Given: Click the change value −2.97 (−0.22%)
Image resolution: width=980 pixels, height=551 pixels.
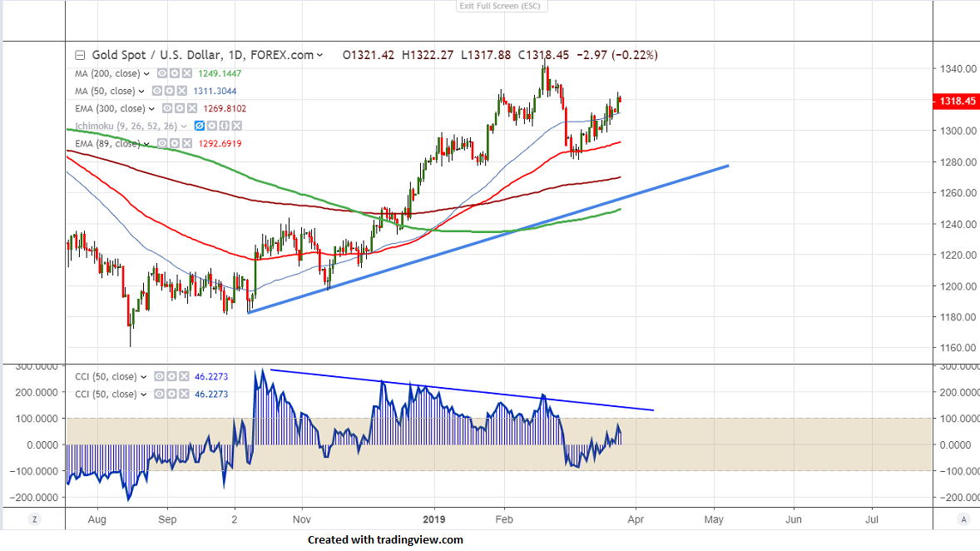Looking at the screenshot, I should [x=617, y=55].
